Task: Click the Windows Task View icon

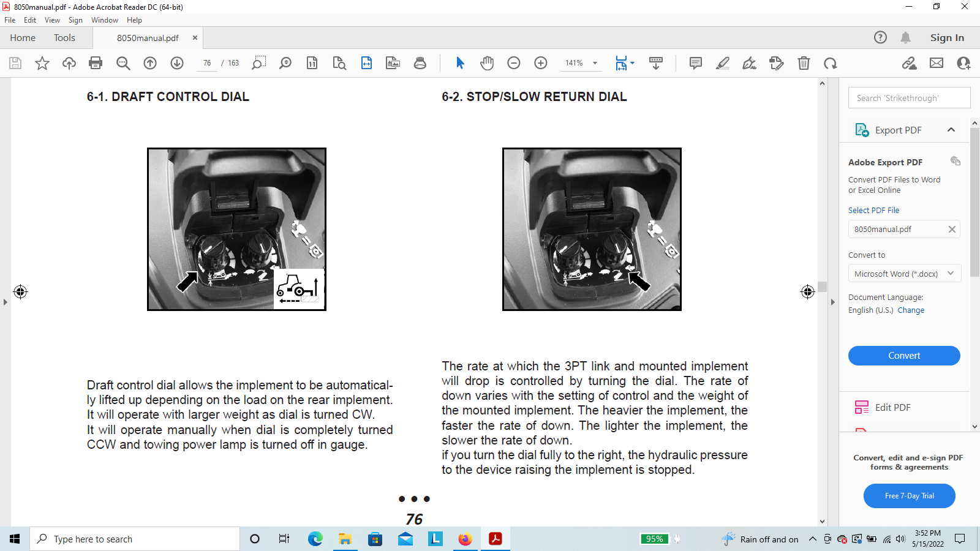Action: coord(284,539)
